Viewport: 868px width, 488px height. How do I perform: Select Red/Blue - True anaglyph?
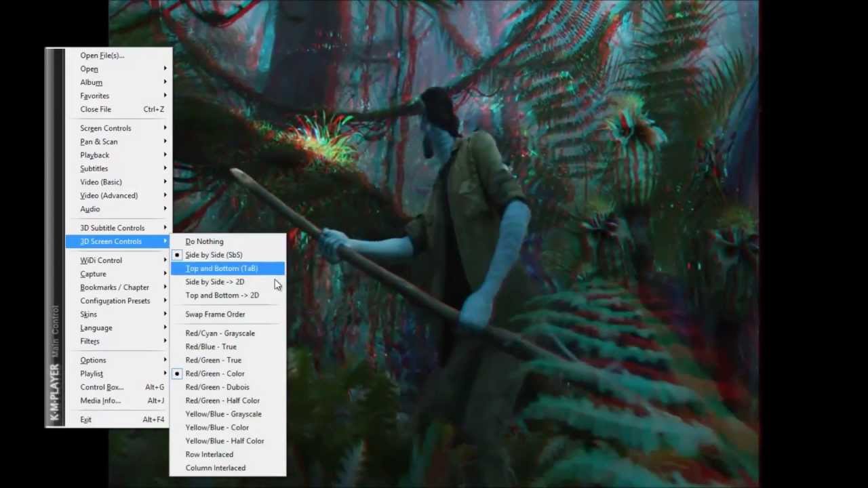coord(227,347)
